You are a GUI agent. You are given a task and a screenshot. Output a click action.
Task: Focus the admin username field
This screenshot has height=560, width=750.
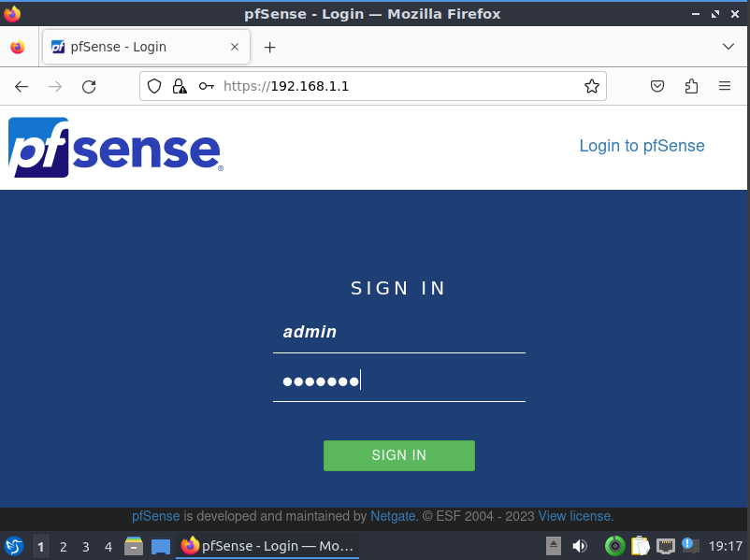[399, 332]
